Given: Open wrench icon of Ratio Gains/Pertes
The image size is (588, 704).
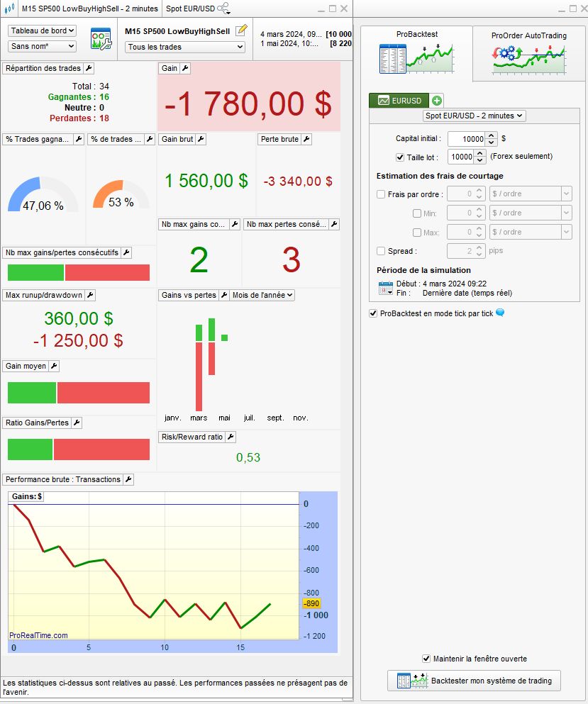Looking at the screenshot, I should [x=77, y=423].
